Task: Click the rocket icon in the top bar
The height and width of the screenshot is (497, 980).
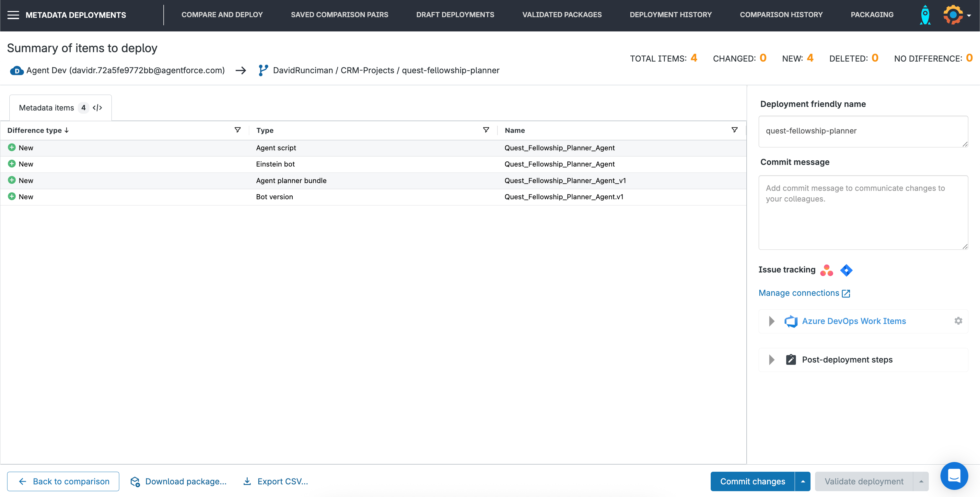Action: 925,15
